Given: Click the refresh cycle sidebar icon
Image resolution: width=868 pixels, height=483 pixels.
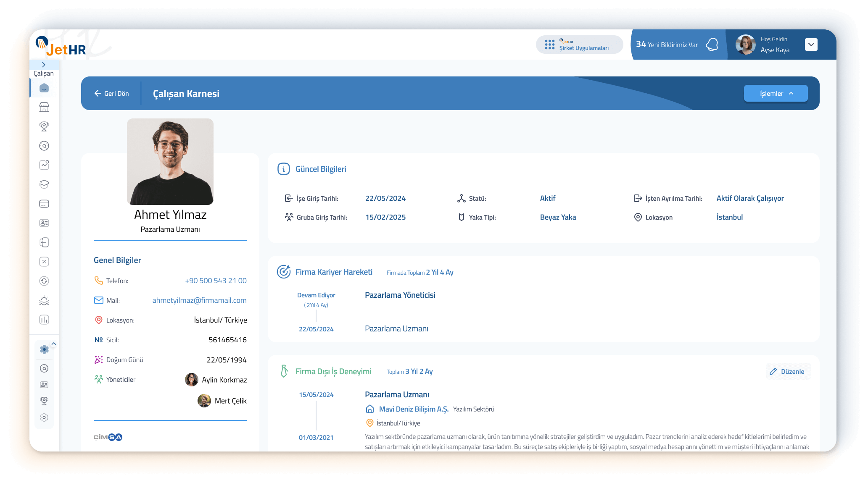Looking at the screenshot, I should pos(44,281).
